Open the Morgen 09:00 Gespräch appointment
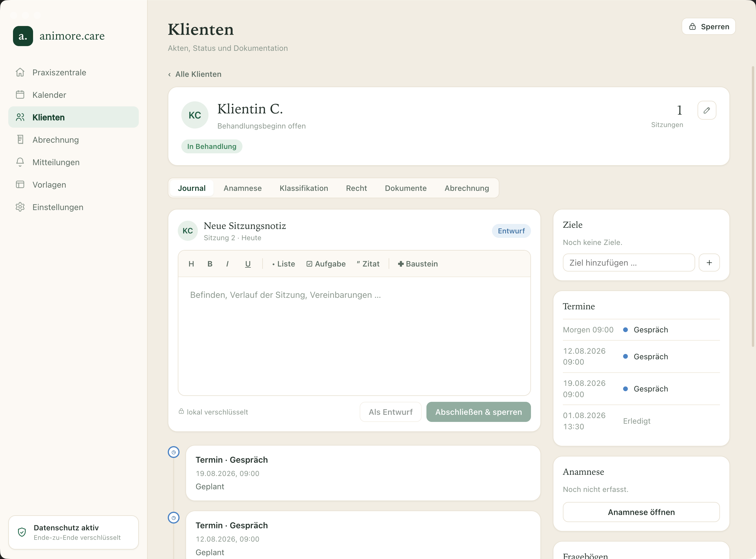 pos(641,330)
